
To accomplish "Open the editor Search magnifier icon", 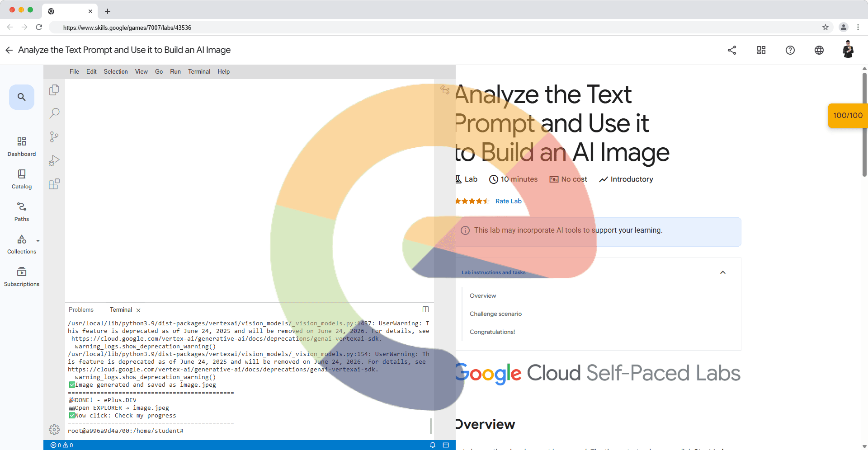I will point(54,113).
